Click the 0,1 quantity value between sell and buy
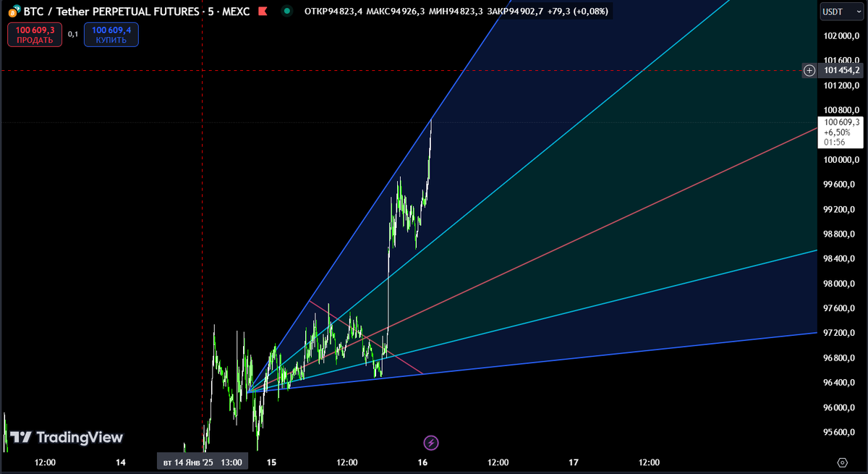Image resolution: width=868 pixels, height=474 pixels. 73,34
